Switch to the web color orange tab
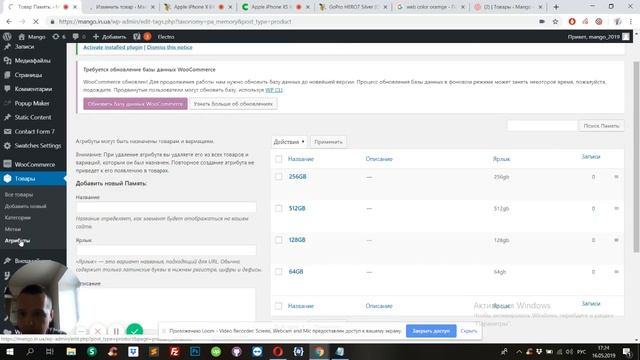The image size is (640, 360). pos(431,7)
